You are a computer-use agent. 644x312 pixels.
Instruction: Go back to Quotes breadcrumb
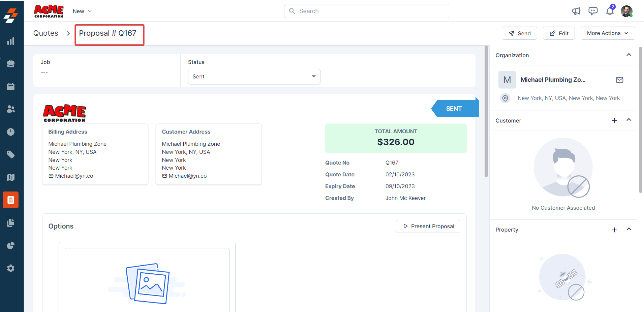pyautogui.click(x=46, y=33)
